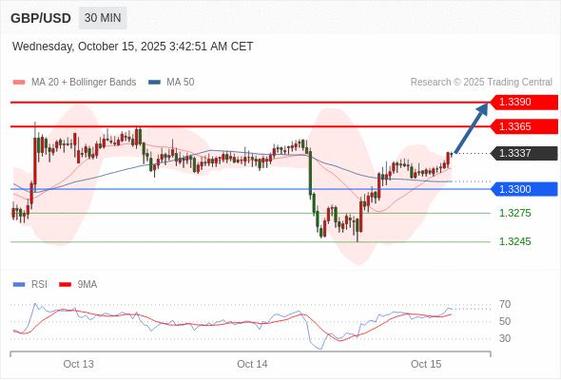Click the green 1.3275 support label
This screenshot has height=380, width=561.
click(x=515, y=213)
